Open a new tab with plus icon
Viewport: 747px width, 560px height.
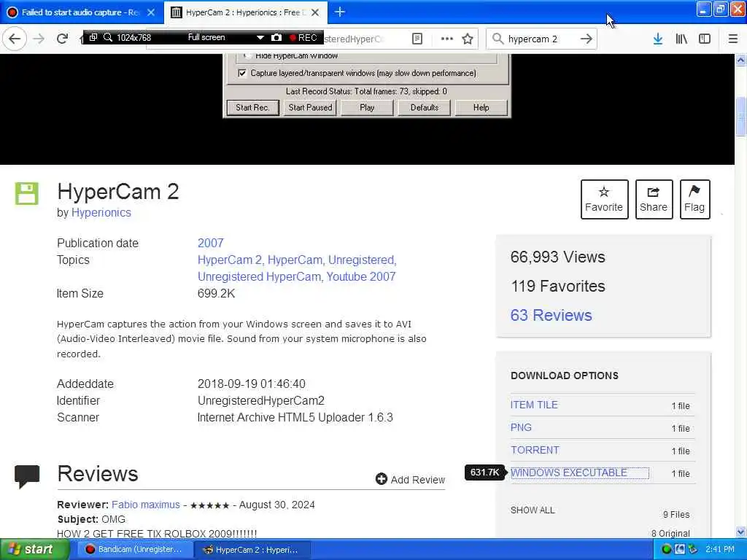pyautogui.click(x=340, y=12)
